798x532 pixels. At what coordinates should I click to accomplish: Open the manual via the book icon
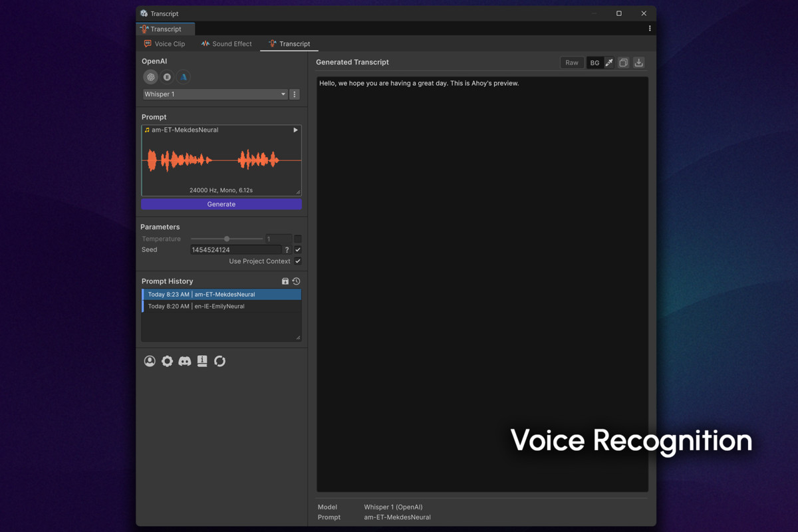[201, 360]
